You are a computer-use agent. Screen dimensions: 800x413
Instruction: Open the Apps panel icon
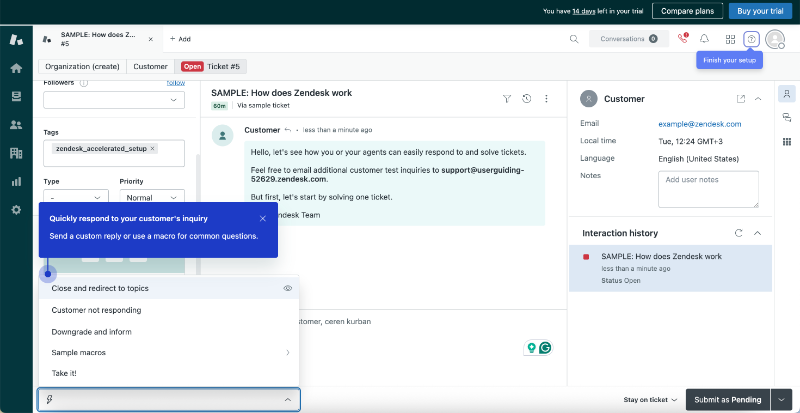(x=787, y=141)
